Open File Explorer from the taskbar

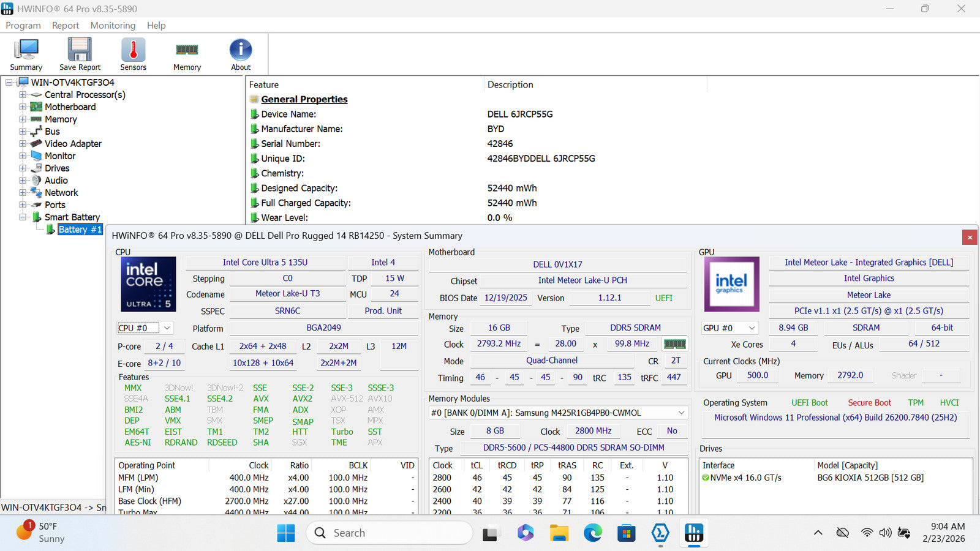point(559,533)
